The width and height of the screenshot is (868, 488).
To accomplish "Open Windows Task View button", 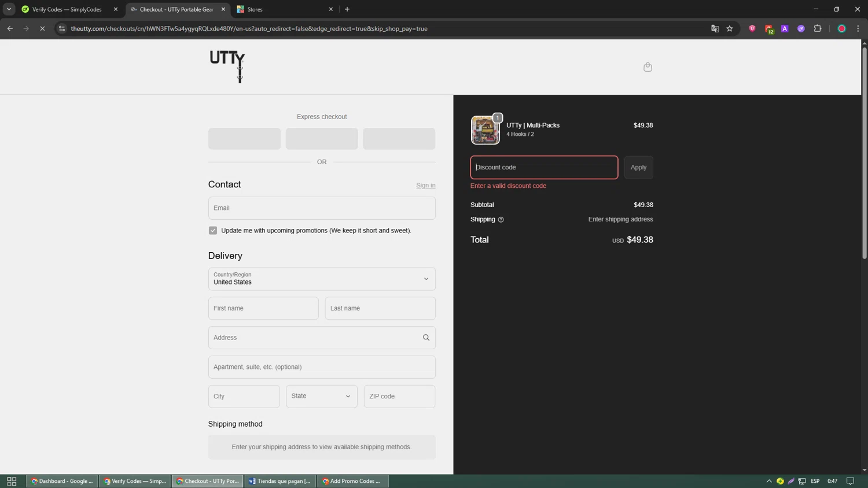I will click(x=12, y=481).
